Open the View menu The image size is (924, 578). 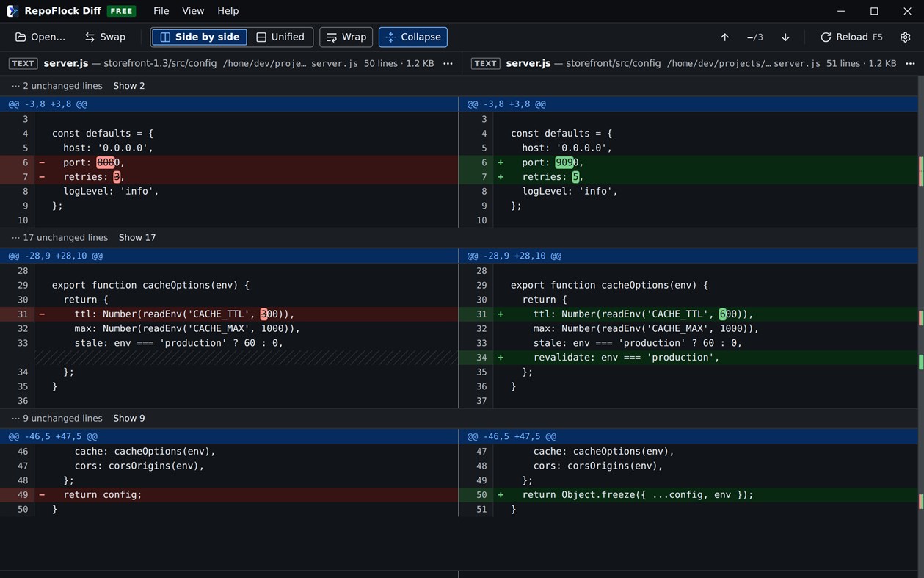click(193, 11)
